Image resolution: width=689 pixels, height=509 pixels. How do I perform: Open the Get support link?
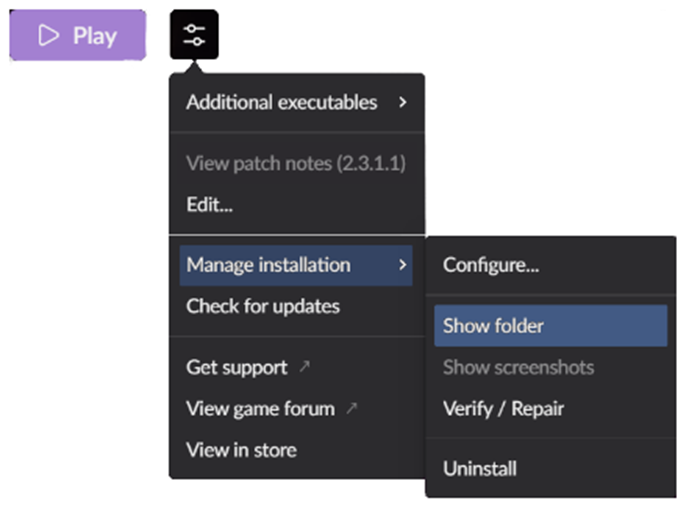(237, 367)
